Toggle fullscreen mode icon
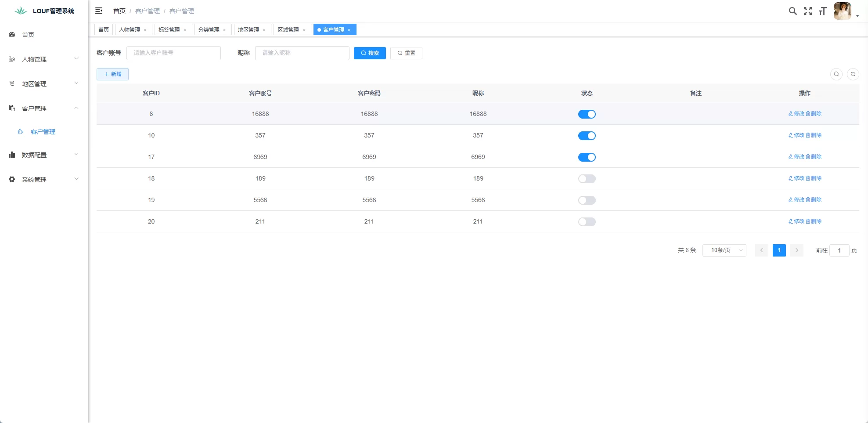868x423 pixels. (807, 11)
